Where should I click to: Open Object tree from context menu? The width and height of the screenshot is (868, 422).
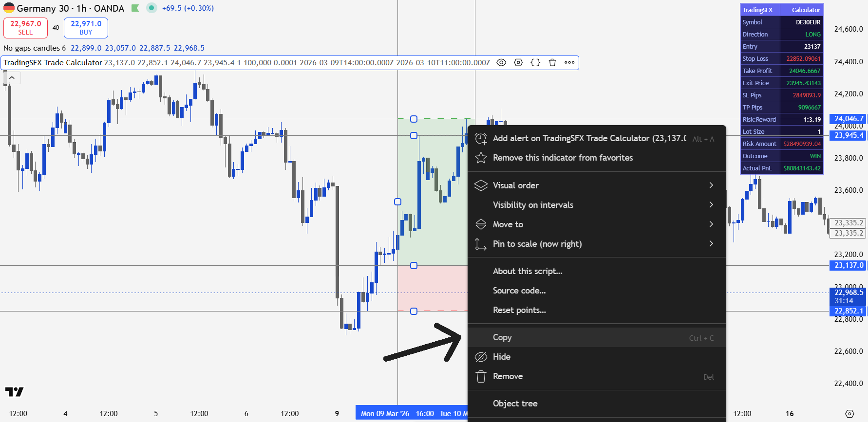click(597, 404)
